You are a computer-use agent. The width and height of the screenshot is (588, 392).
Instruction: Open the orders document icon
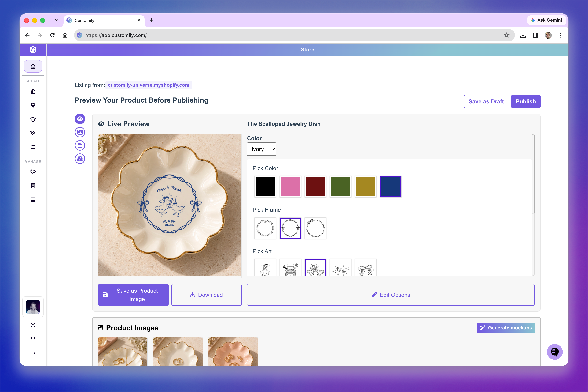(33, 186)
